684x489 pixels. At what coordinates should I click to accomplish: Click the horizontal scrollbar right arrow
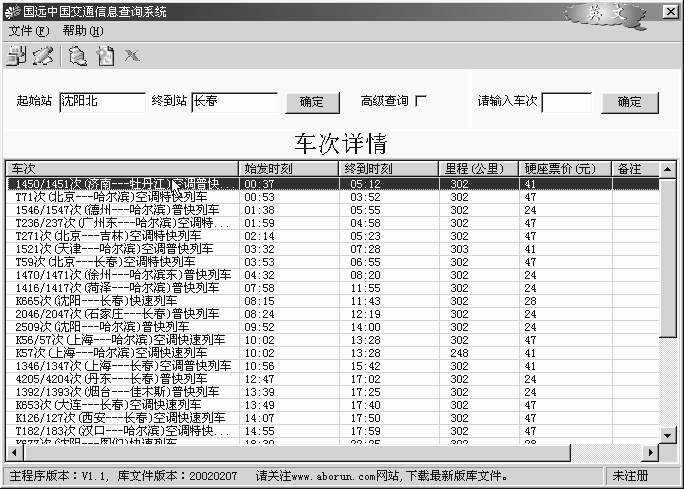[x=650, y=452]
